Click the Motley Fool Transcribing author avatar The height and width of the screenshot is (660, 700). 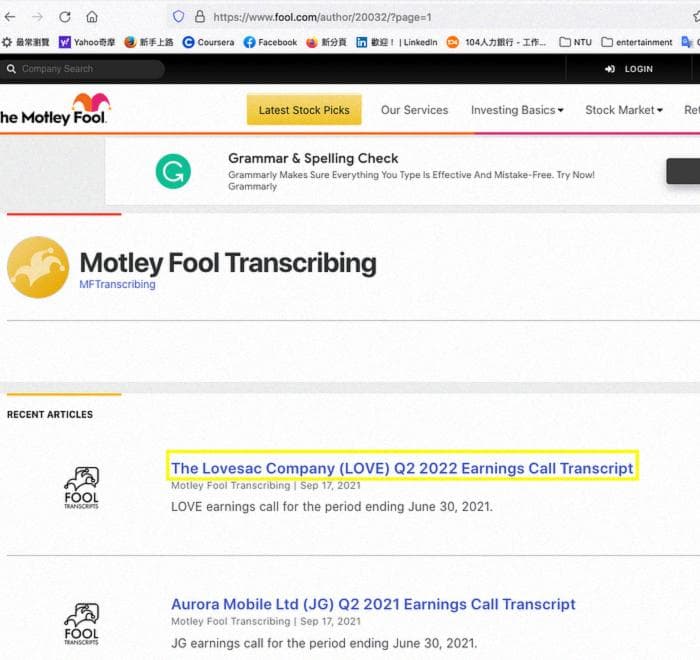pos(38,267)
